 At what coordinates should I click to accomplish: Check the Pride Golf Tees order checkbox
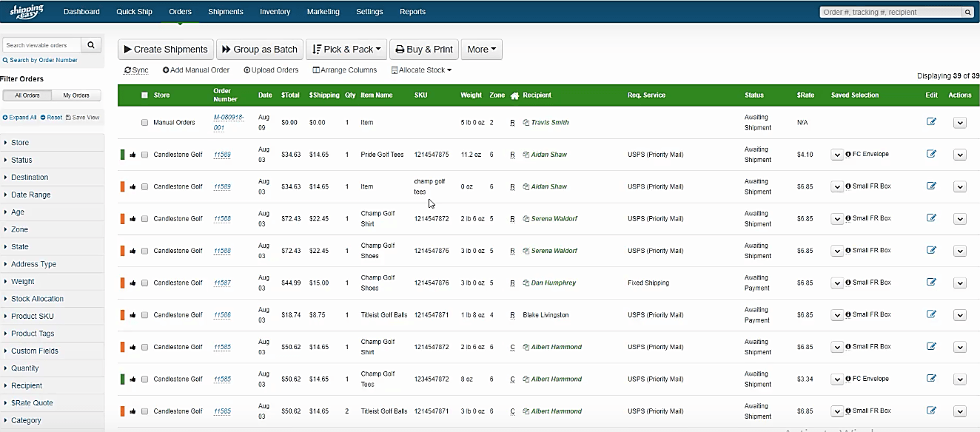[x=145, y=155]
